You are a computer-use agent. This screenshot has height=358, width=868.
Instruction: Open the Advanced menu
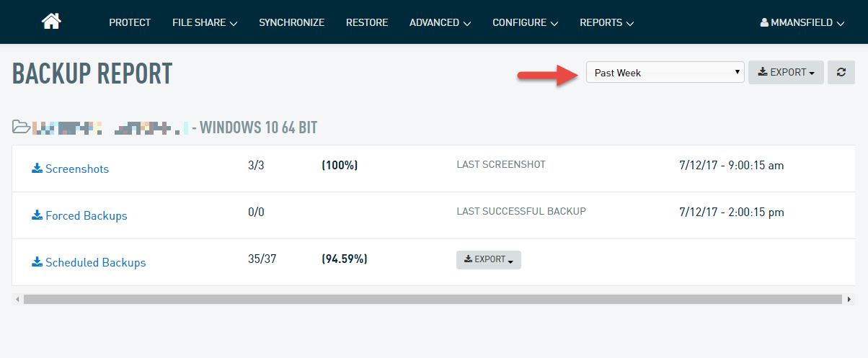[440, 22]
